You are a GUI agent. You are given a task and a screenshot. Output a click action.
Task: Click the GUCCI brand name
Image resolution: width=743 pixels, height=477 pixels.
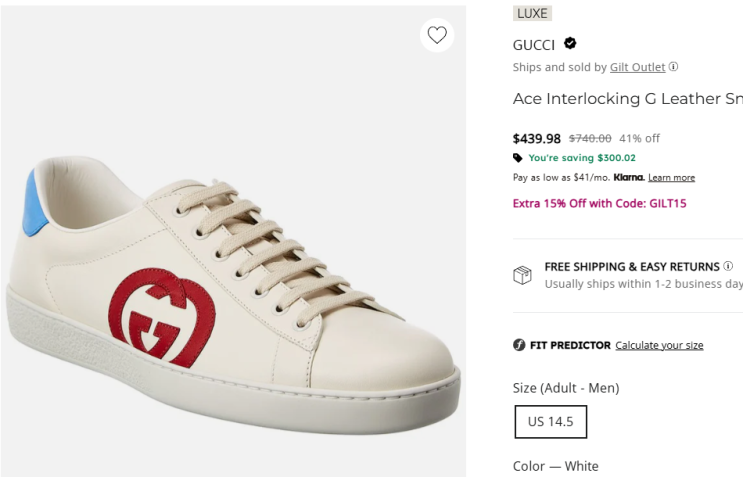point(534,45)
